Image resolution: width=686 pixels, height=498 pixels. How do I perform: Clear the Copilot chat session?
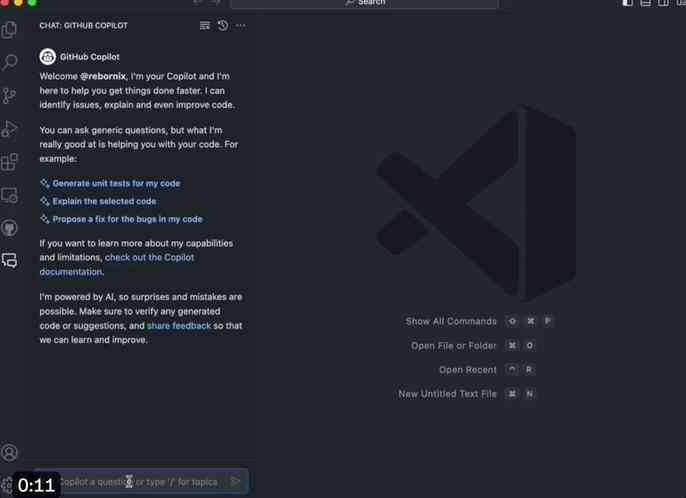coord(205,25)
